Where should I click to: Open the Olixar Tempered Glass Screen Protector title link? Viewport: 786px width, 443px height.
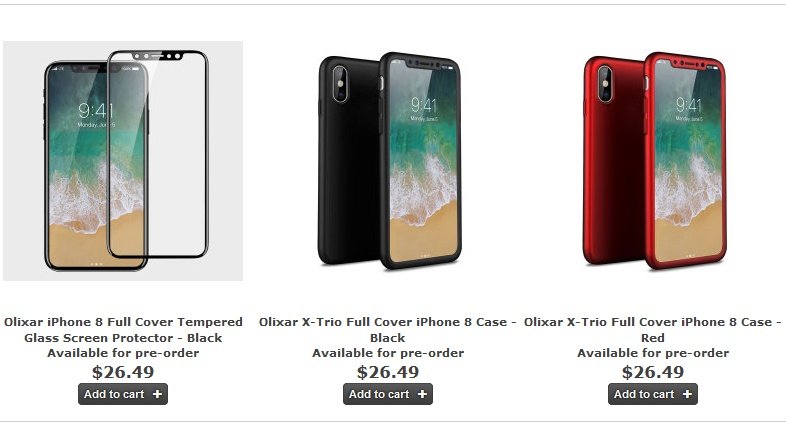point(123,330)
